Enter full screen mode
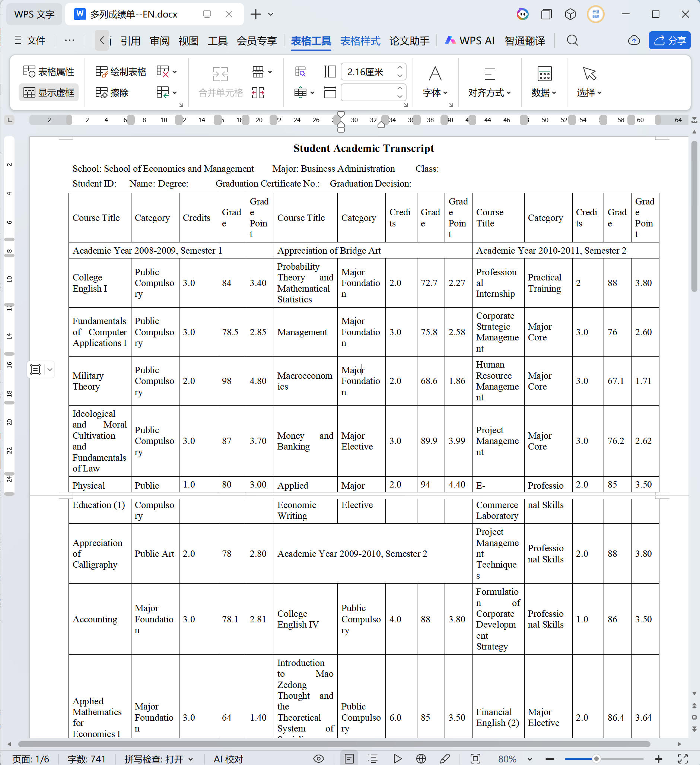The height and width of the screenshot is (765, 700). 682,759
